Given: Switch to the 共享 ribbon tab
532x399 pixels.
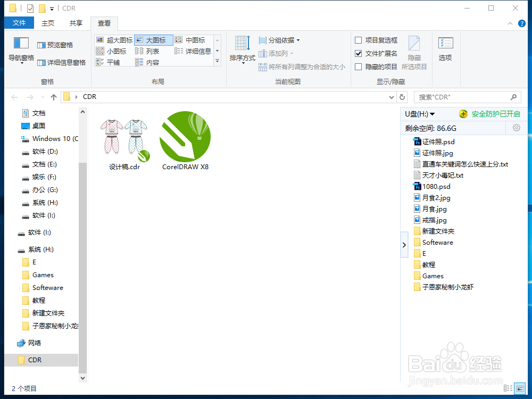Looking at the screenshot, I should click(x=76, y=23).
